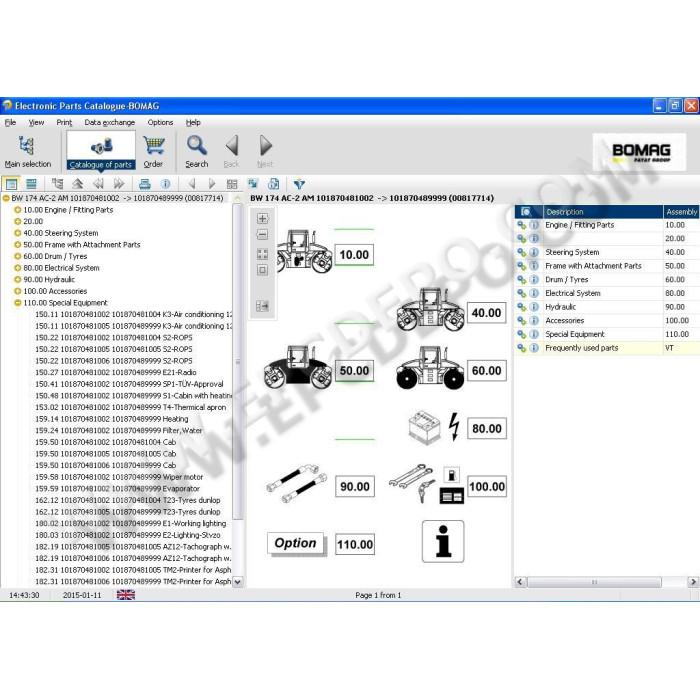Screen dimensions: 700x700
Task: Click the rewind double-left arrow icon
Action: tap(98, 183)
